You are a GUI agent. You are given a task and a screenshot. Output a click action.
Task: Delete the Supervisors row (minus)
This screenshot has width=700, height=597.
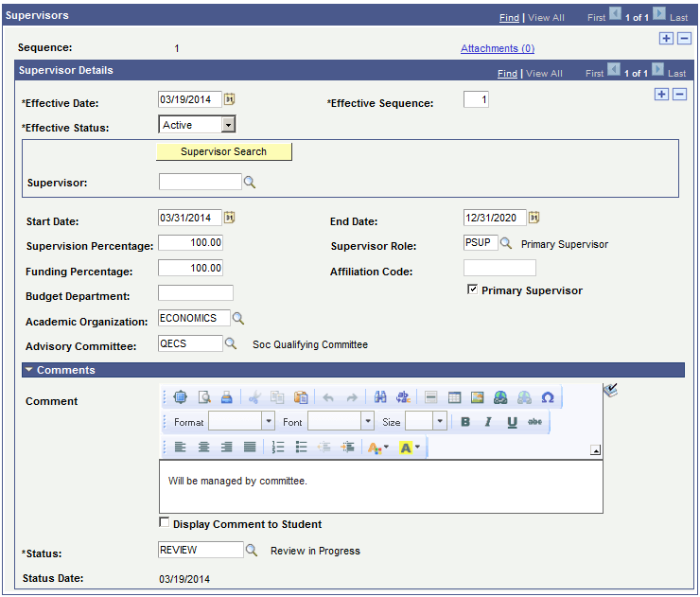point(684,39)
